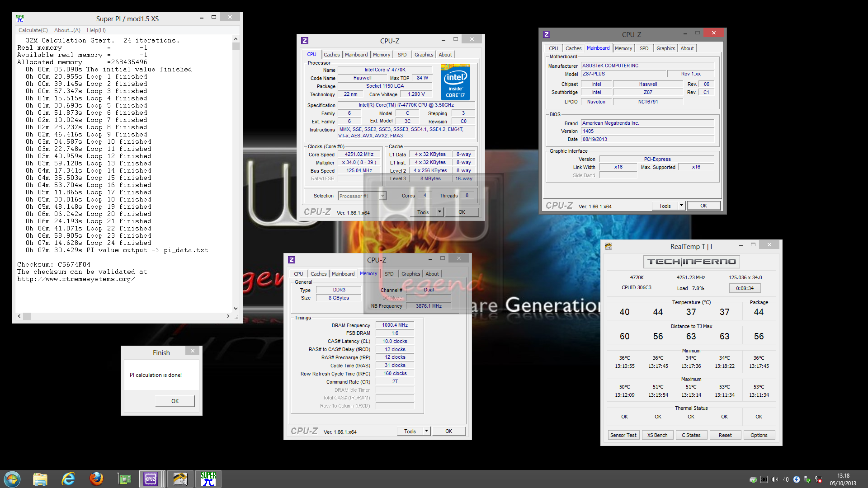This screenshot has height=488, width=868.
Task: Click the RealTemp window title icon
Action: (x=609, y=246)
